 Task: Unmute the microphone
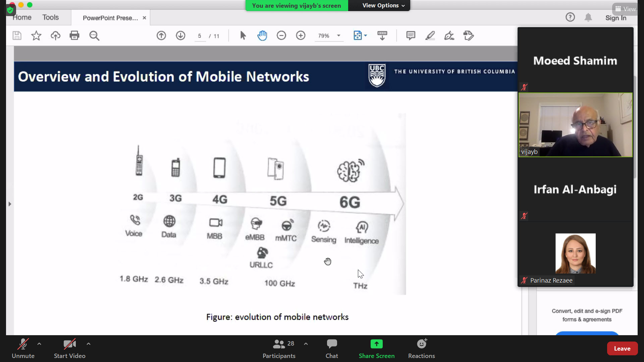[23, 348]
